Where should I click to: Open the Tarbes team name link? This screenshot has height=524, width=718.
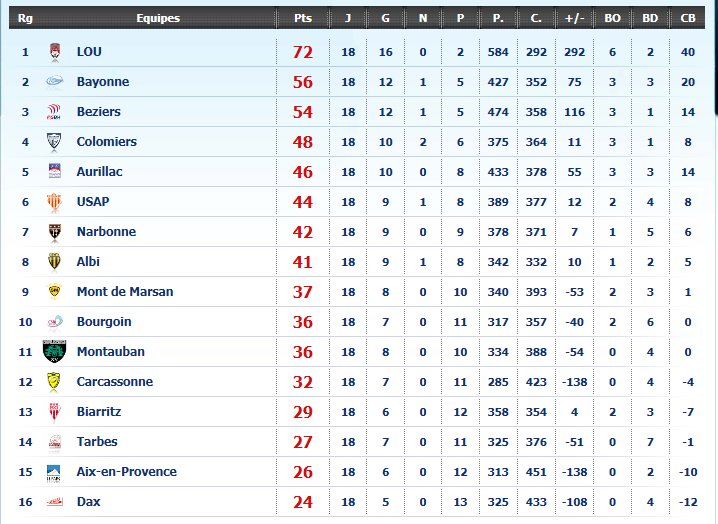pyautogui.click(x=97, y=442)
